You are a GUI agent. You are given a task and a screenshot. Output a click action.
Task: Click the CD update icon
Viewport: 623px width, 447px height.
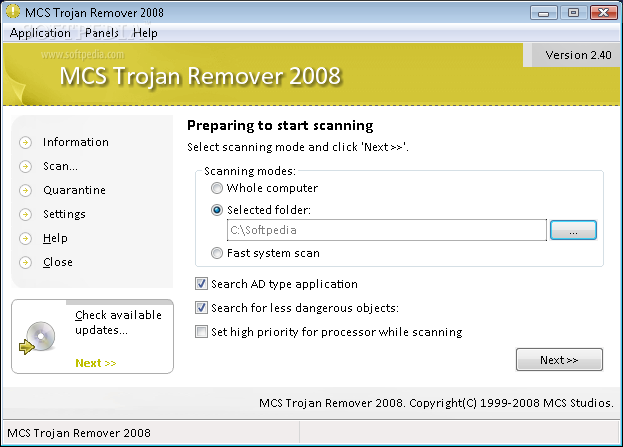pos(37,338)
